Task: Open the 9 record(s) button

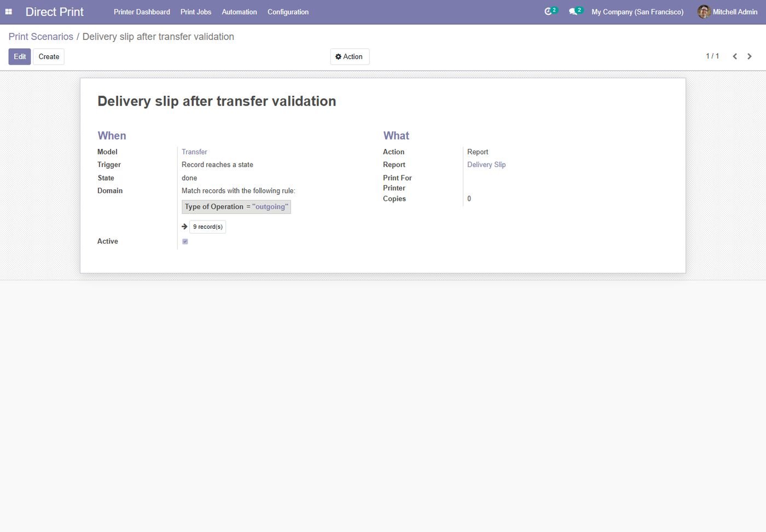Action: pos(207,227)
